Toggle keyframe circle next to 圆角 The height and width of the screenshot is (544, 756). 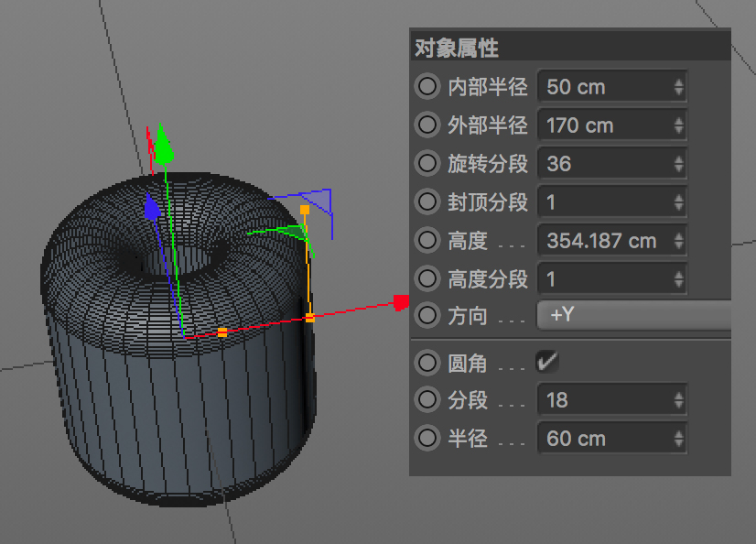coord(427,363)
